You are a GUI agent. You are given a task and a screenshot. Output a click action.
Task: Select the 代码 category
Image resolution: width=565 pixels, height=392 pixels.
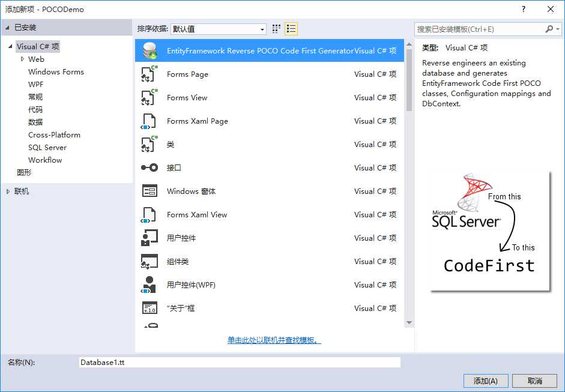[35, 109]
